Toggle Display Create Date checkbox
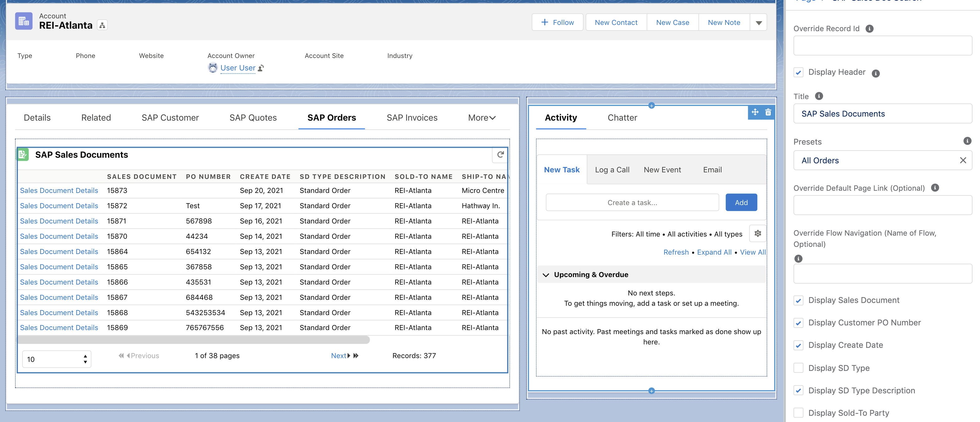980x422 pixels. pyautogui.click(x=798, y=345)
